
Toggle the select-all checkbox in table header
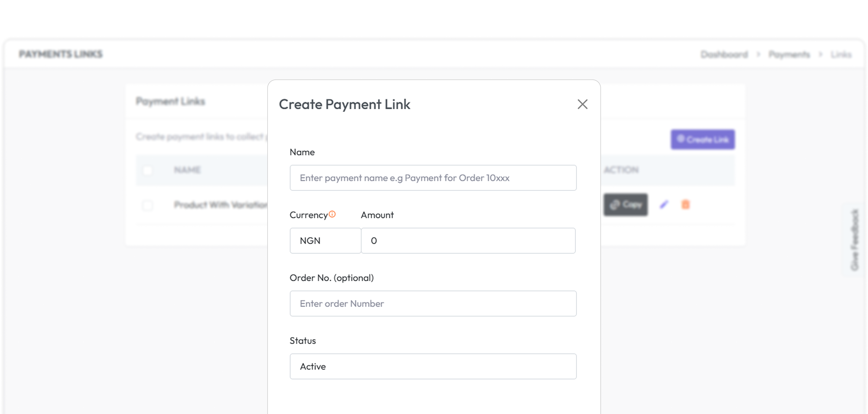147,170
